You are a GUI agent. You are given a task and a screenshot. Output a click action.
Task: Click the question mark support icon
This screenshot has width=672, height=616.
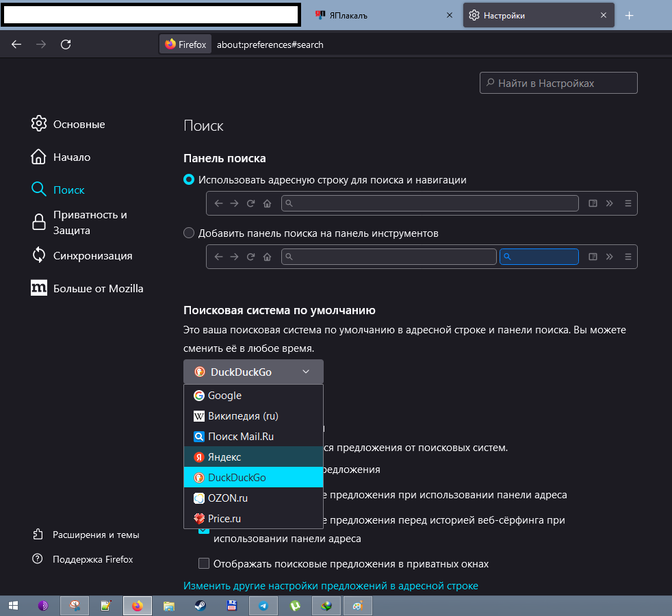[x=37, y=559]
